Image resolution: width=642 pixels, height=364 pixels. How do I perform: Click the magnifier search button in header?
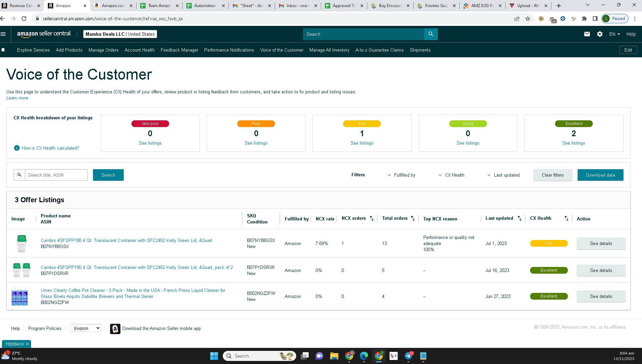pyautogui.click(x=431, y=34)
